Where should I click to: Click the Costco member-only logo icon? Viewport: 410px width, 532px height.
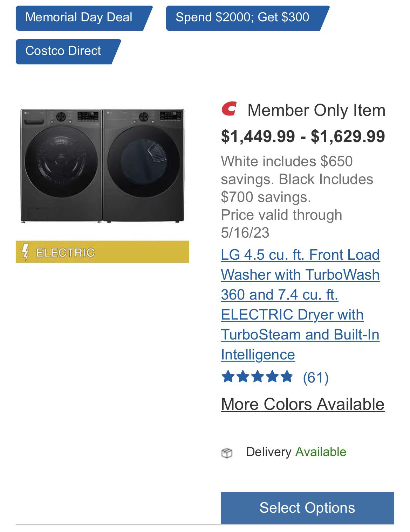point(230,110)
